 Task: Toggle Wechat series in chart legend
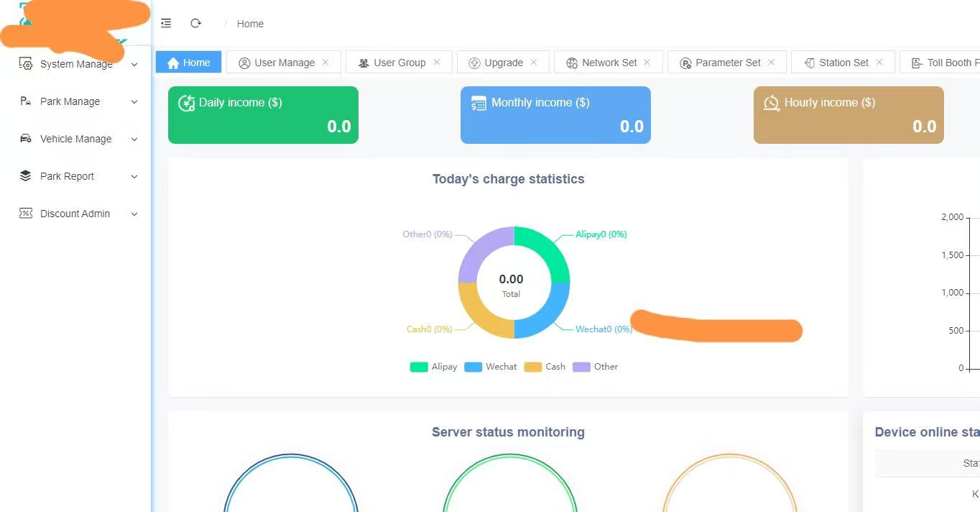[491, 367]
